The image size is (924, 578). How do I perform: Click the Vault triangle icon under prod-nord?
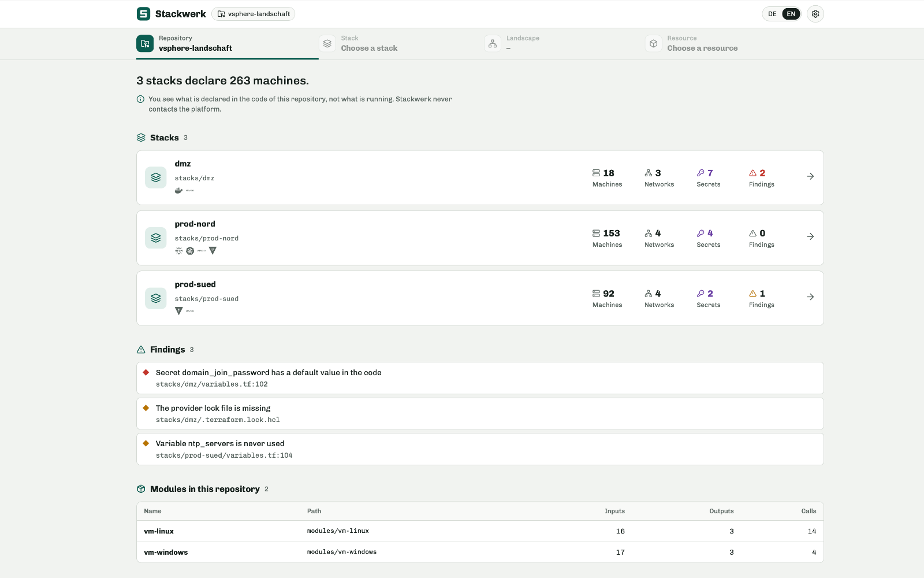[x=213, y=251]
